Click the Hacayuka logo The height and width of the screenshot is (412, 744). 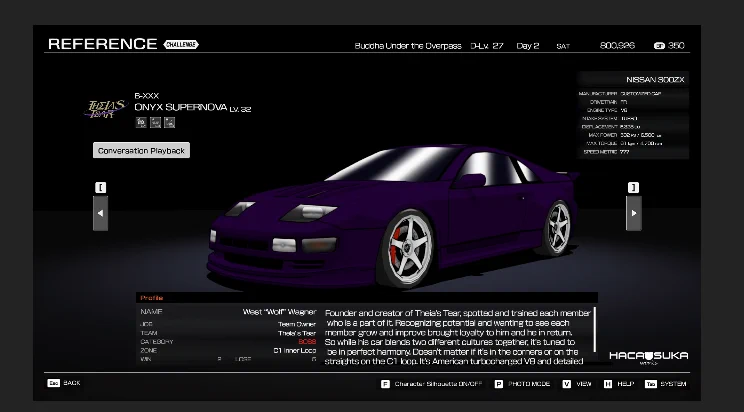click(649, 357)
